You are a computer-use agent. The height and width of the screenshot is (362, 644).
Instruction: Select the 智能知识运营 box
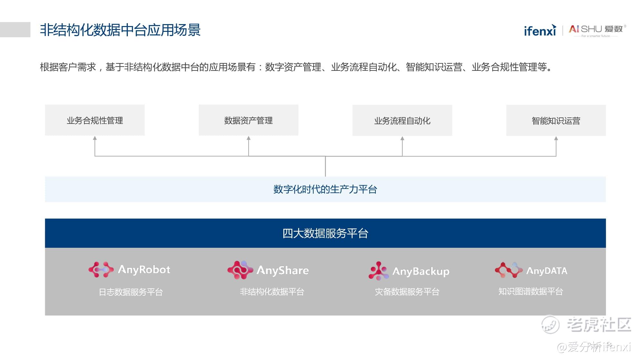(556, 121)
